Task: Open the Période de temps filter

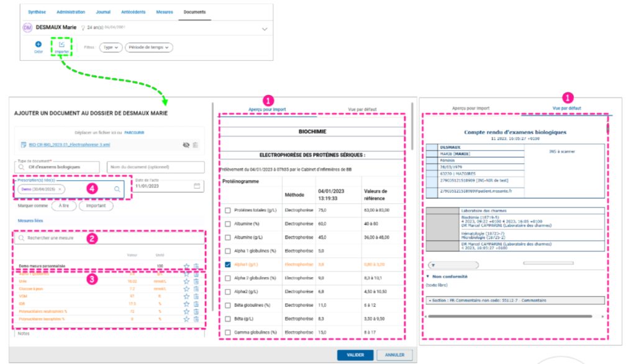Action: click(149, 47)
